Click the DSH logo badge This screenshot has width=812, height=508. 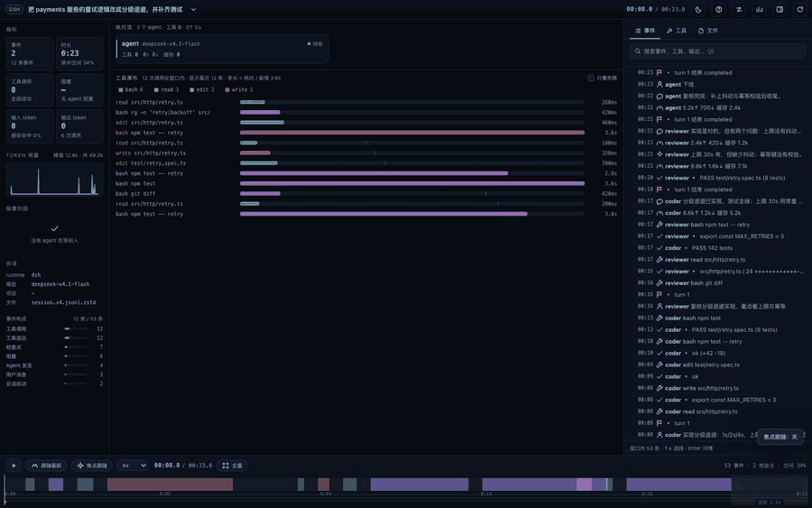[x=14, y=9]
